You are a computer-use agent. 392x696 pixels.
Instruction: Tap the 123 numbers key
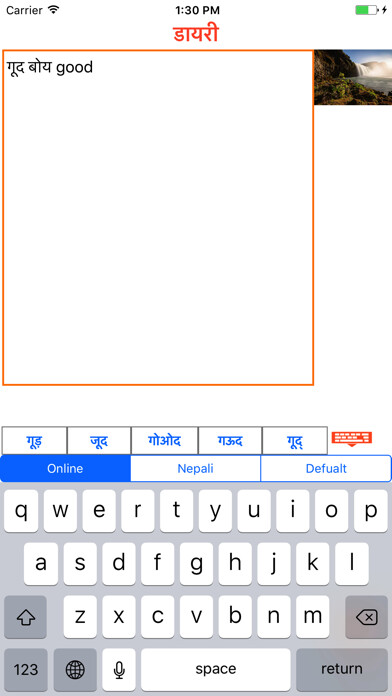coord(25,669)
